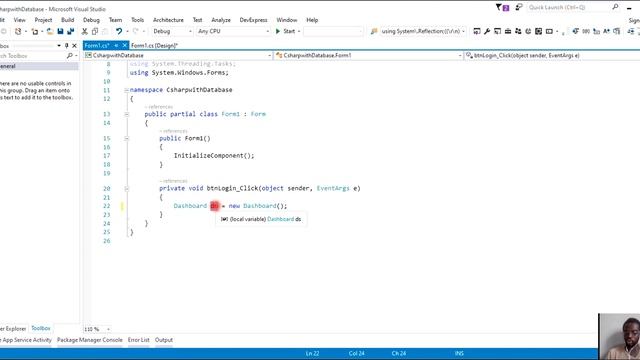Toggle the pin on the Form1.cs tab
The width and height of the screenshot is (640, 360).
[x=116, y=45]
